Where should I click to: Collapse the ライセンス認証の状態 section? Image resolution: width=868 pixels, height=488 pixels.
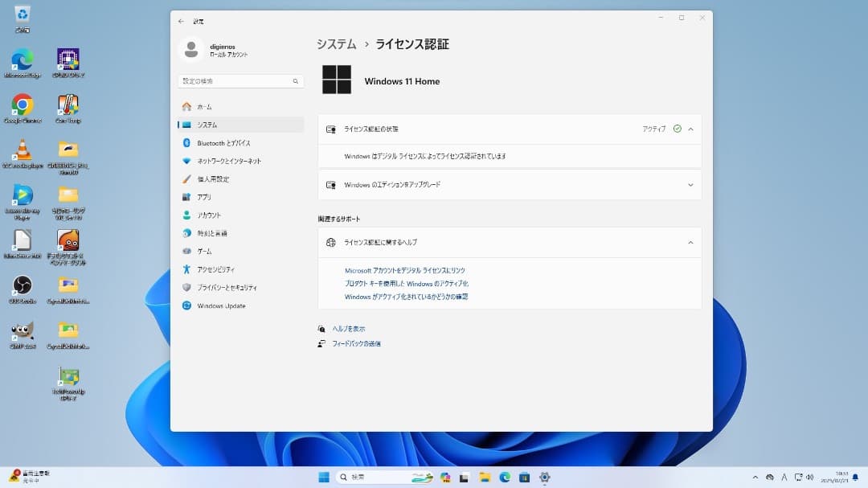(690, 129)
